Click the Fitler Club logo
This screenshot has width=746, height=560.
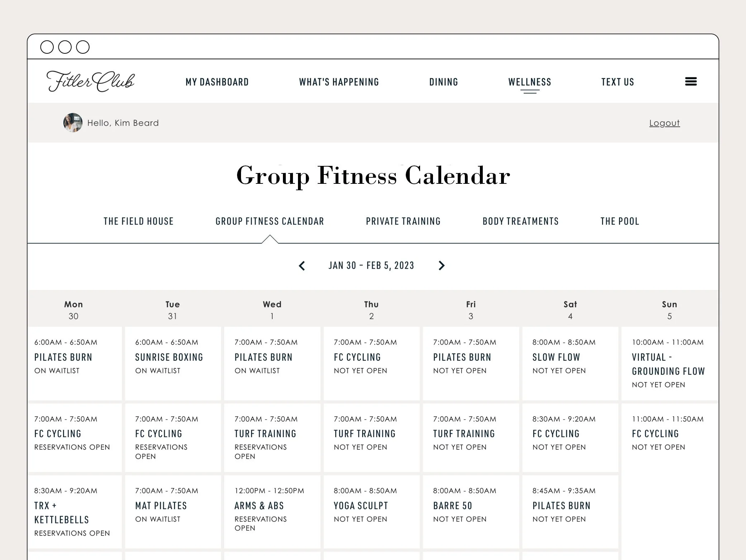click(91, 81)
